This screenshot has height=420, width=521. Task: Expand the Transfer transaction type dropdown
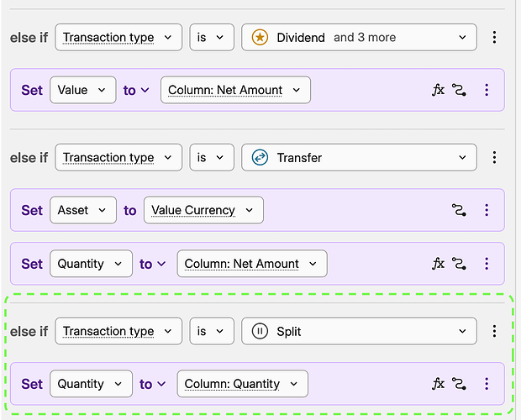[x=359, y=157]
